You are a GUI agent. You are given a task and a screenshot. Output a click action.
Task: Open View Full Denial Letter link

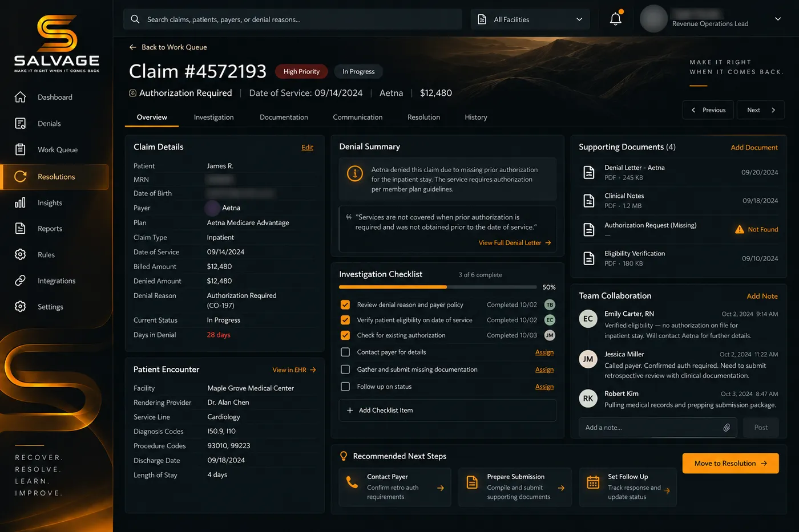(515, 243)
